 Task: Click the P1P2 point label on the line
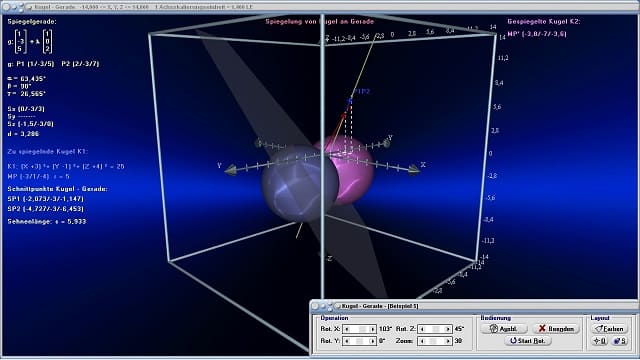pyautogui.click(x=362, y=91)
